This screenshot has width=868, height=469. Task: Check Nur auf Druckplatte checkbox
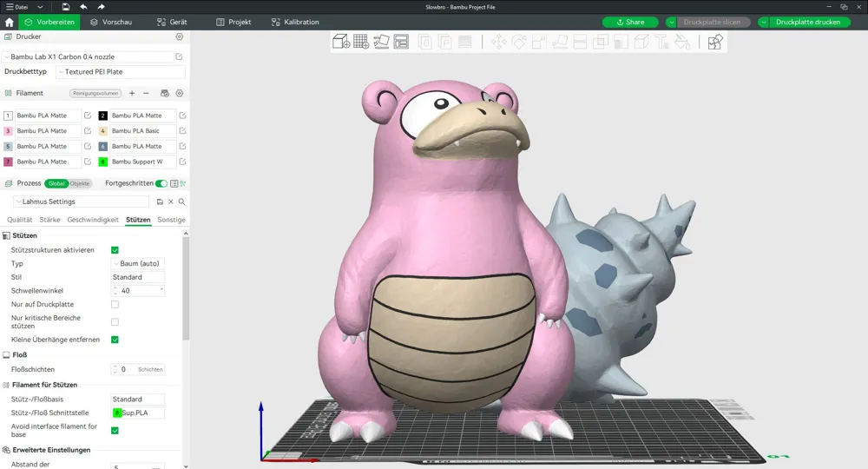coord(115,305)
